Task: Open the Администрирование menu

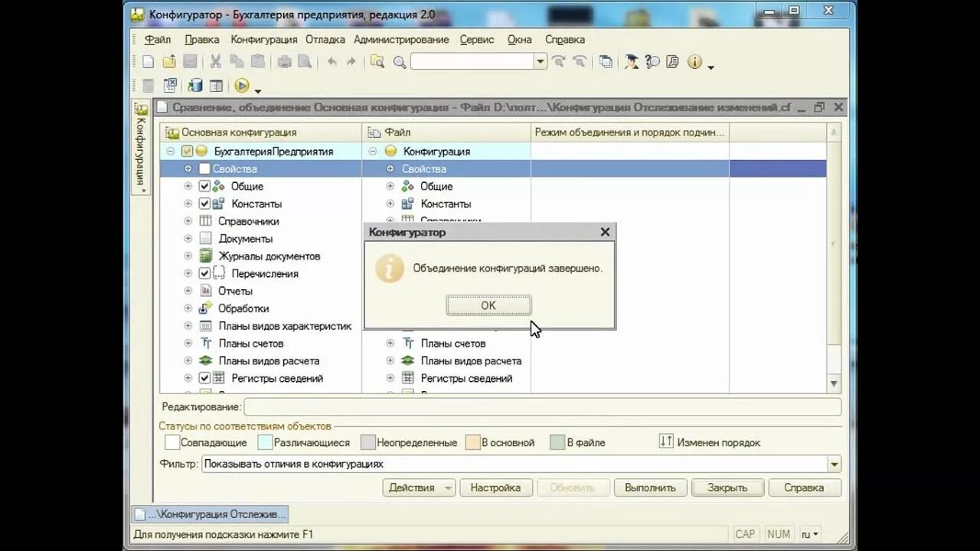Action: (x=401, y=39)
